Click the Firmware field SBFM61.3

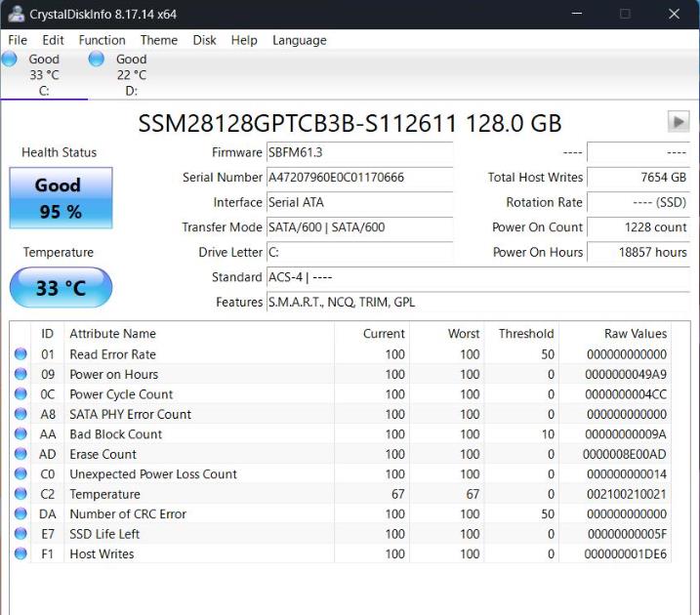[x=360, y=152]
